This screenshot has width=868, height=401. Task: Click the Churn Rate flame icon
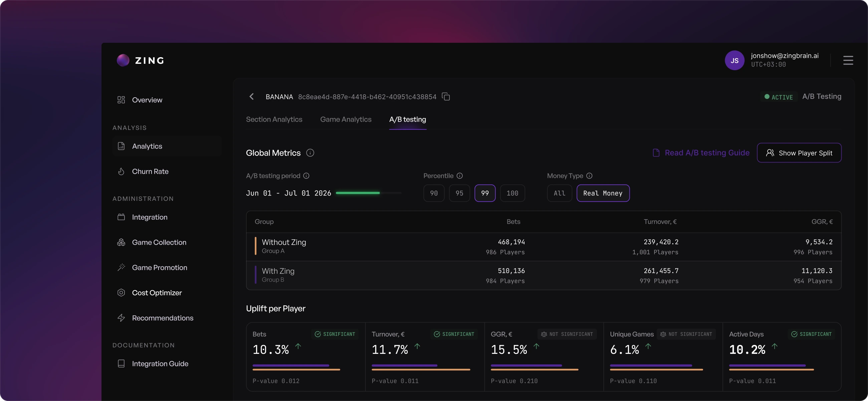coord(121,171)
